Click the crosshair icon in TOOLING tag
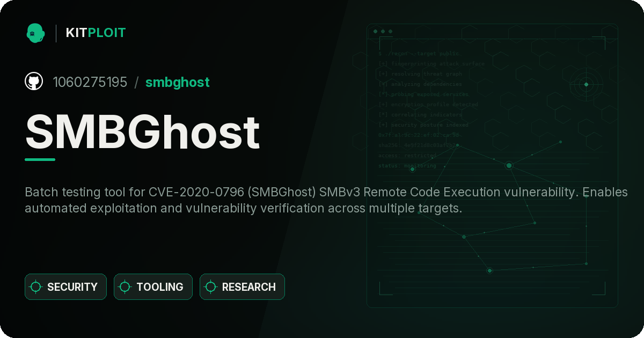This screenshot has width=644, height=338. click(x=125, y=287)
